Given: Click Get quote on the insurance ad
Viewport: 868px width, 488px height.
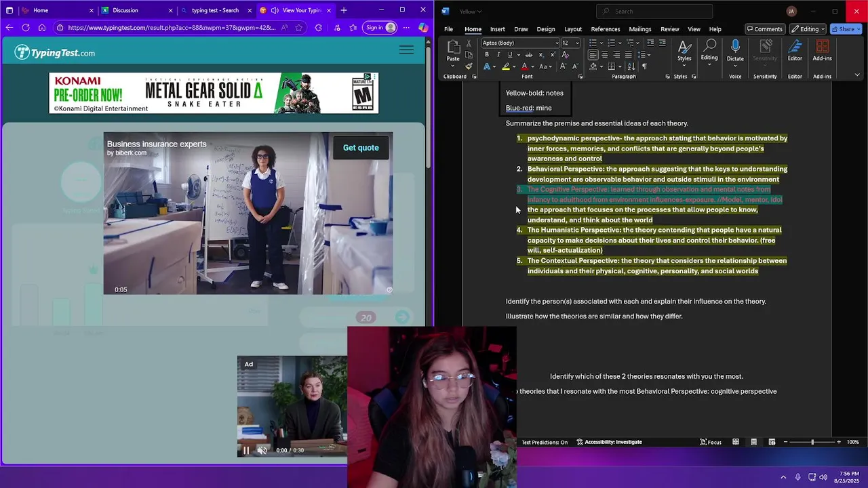Looking at the screenshot, I should (x=361, y=148).
